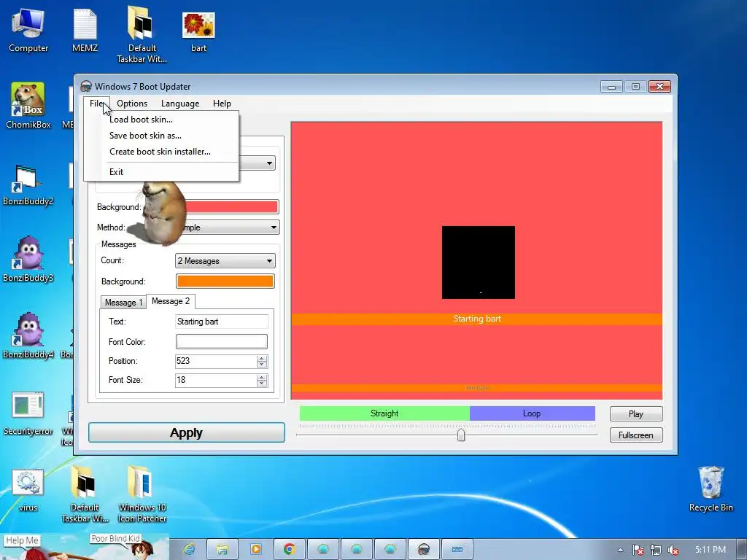Increase Font Size with the up arrow
747x560 pixels.
[262, 377]
